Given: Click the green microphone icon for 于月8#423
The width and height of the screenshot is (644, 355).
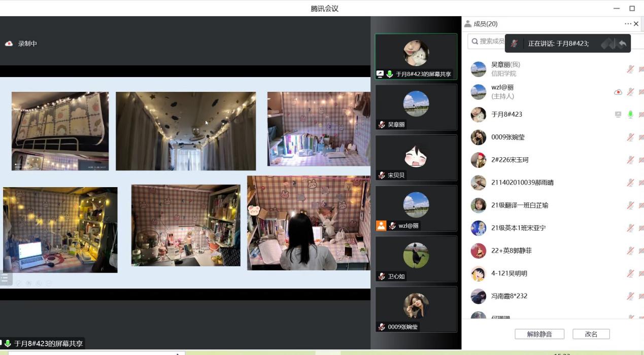Looking at the screenshot, I should [x=630, y=115].
